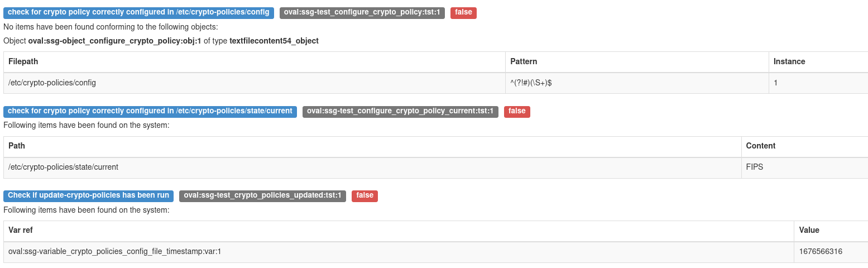Image resolution: width=868 pixels, height=268 pixels.
Task: Click the gray configure_crypto_policy_current:tst:1 badge
Action: coord(400,111)
